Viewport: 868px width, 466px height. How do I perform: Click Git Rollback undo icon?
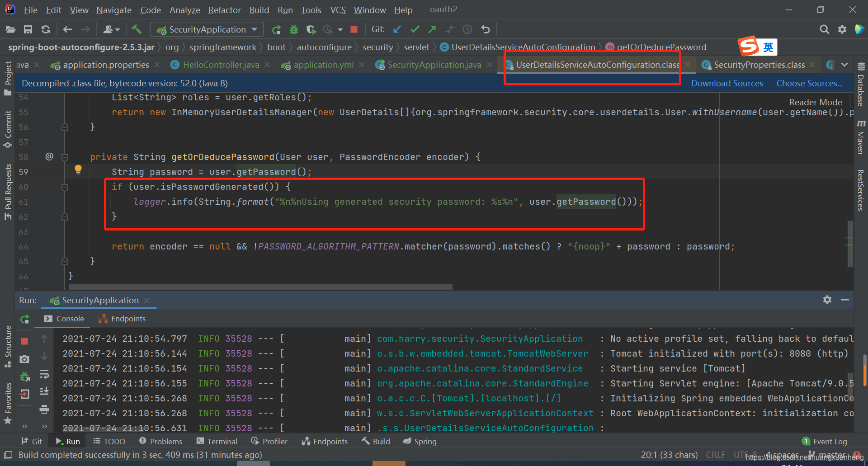(x=485, y=29)
